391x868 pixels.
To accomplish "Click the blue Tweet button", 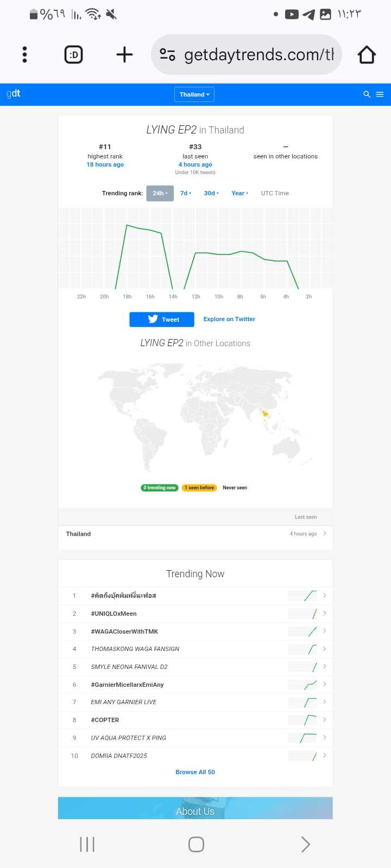I will coord(162,320).
